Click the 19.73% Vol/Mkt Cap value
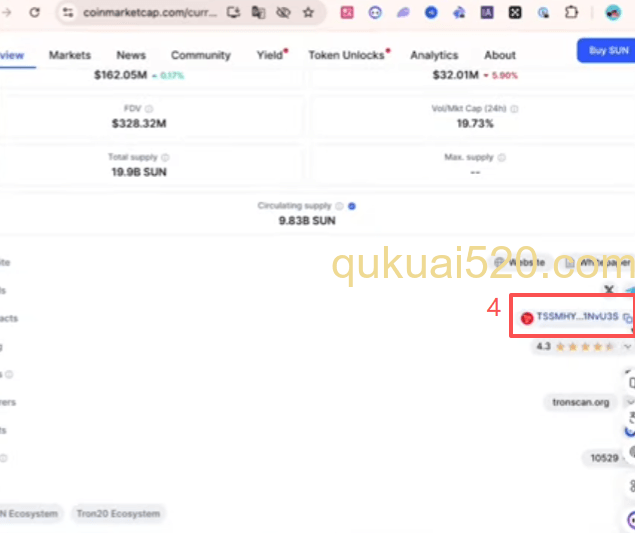The height and width of the screenshot is (533, 635). (x=475, y=124)
